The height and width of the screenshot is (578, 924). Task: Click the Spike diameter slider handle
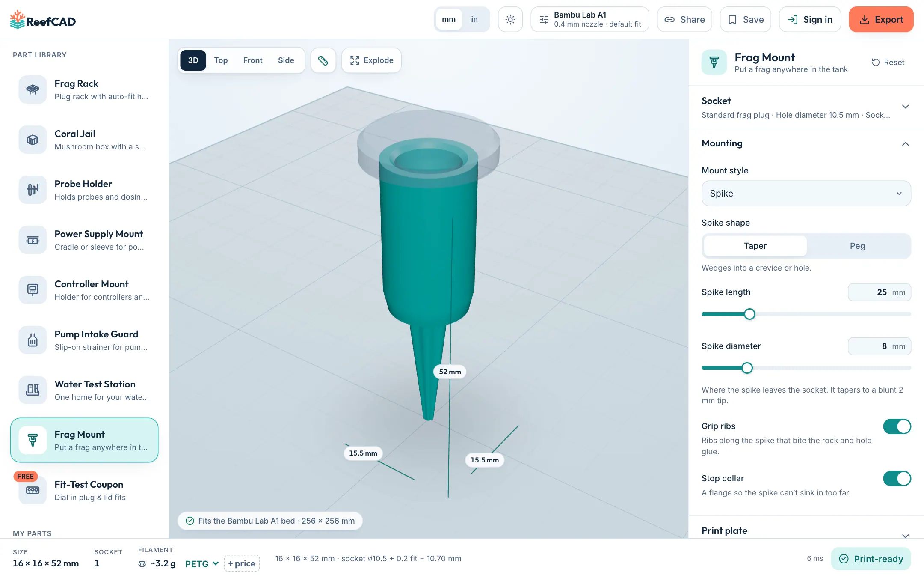point(747,368)
